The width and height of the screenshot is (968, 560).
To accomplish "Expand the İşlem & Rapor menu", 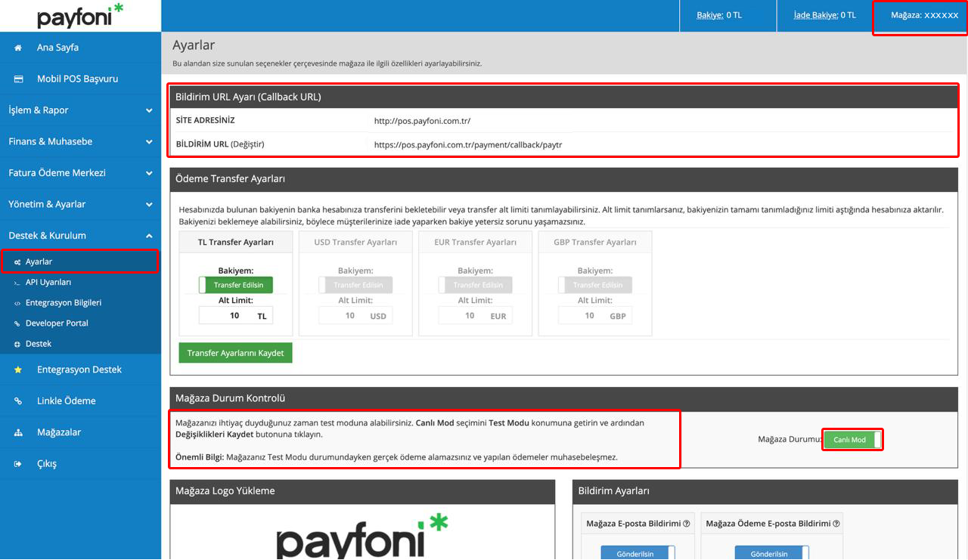I will click(80, 110).
